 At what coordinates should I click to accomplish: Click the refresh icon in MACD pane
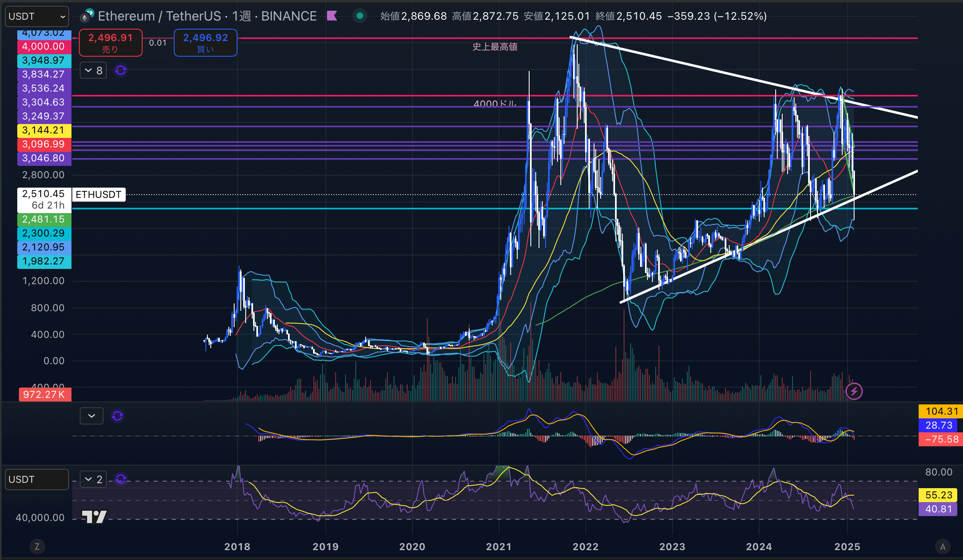(x=117, y=416)
